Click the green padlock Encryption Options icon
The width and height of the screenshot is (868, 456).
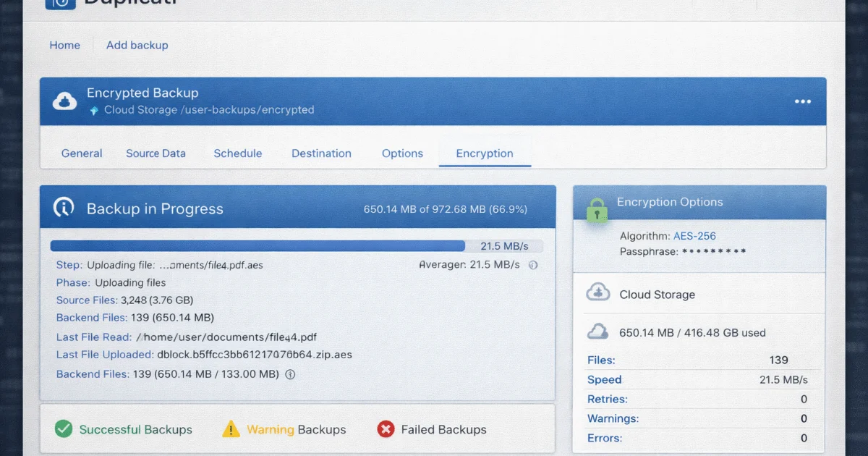pos(597,210)
